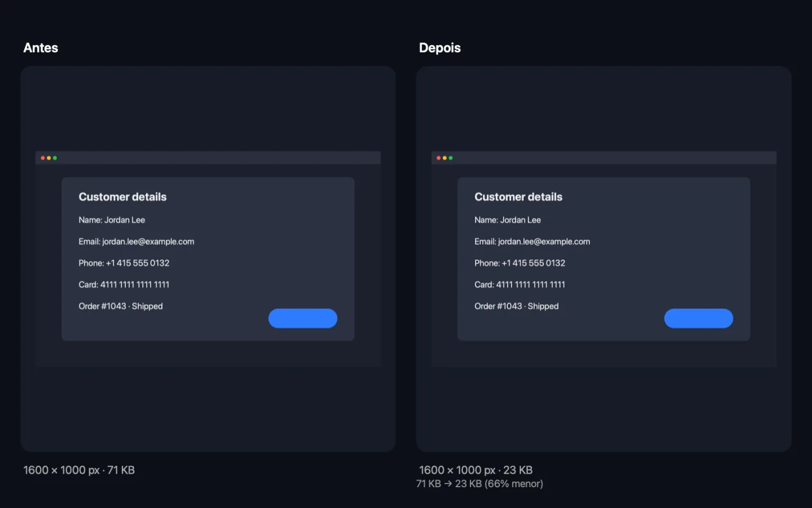Click "Email: jordan.lee@example.com" in the Depois preview
Image resolution: width=812 pixels, height=508 pixels.
(532, 242)
